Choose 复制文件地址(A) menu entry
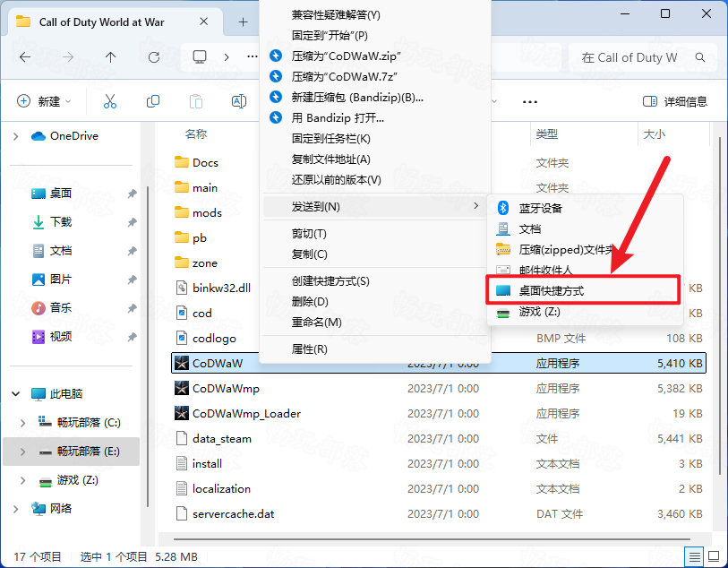Viewport: 728px width, 568px height. tap(375, 159)
